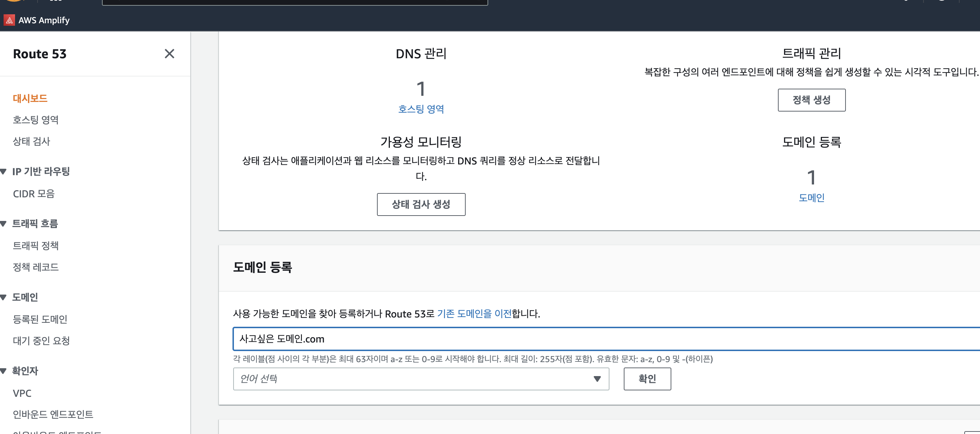The width and height of the screenshot is (980, 434).
Task: Open 상태 검사 sidebar item
Action: tap(31, 142)
